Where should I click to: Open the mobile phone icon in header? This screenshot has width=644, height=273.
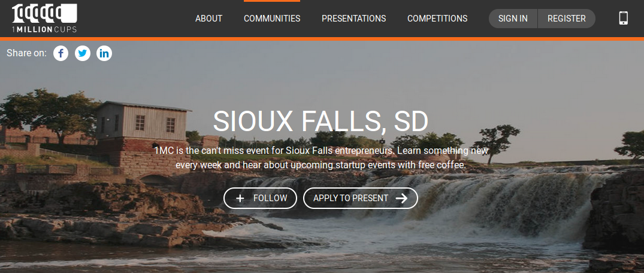pos(624,18)
